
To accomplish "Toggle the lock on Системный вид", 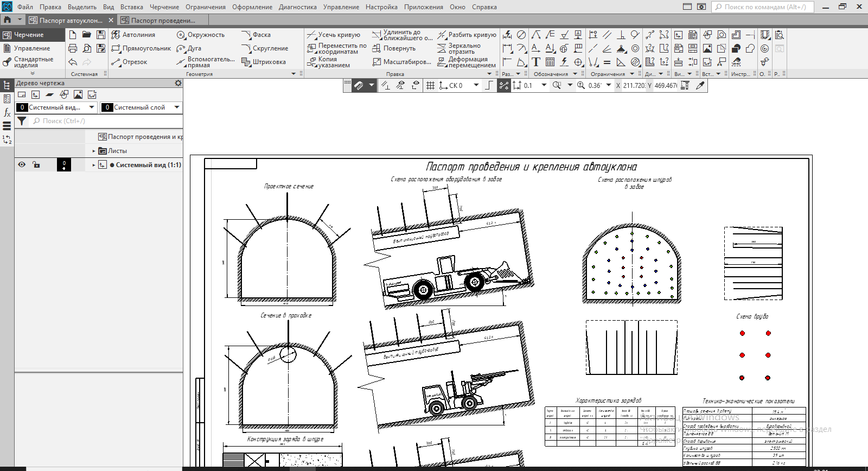I will point(36,164).
